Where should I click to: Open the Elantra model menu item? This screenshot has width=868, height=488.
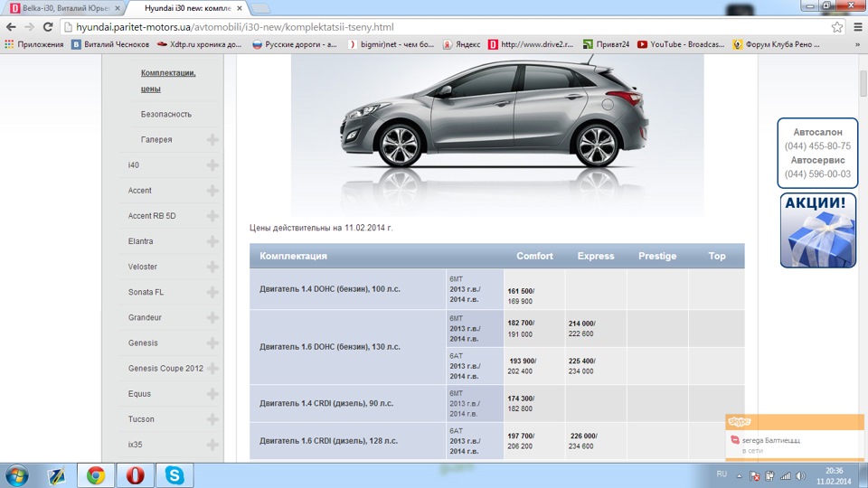pos(141,241)
